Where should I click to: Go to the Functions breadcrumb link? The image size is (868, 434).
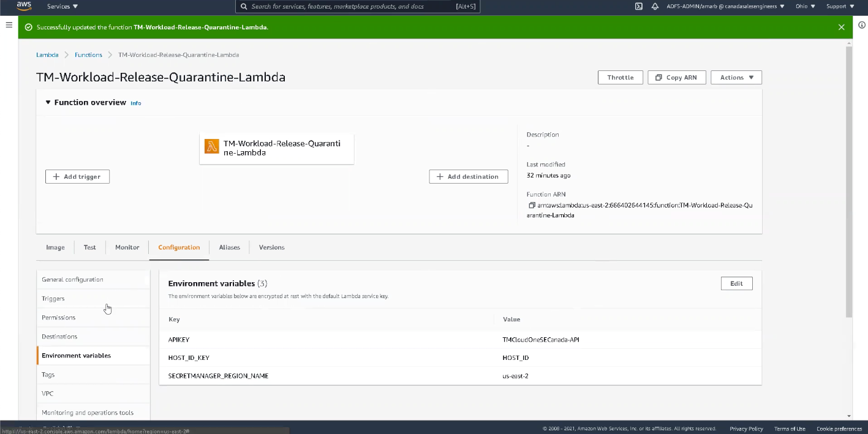pyautogui.click(x=88, y=55)
